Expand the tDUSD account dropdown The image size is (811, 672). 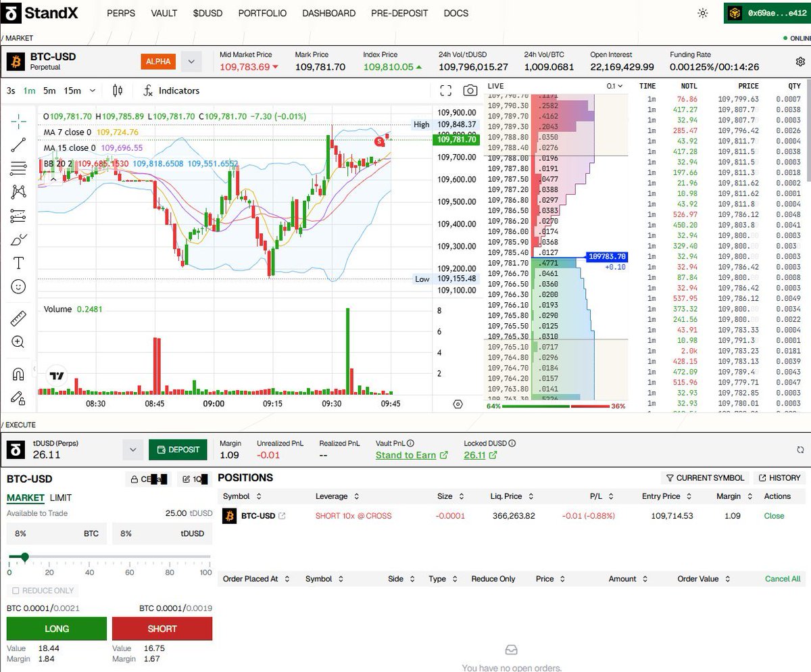coord(132,450)
